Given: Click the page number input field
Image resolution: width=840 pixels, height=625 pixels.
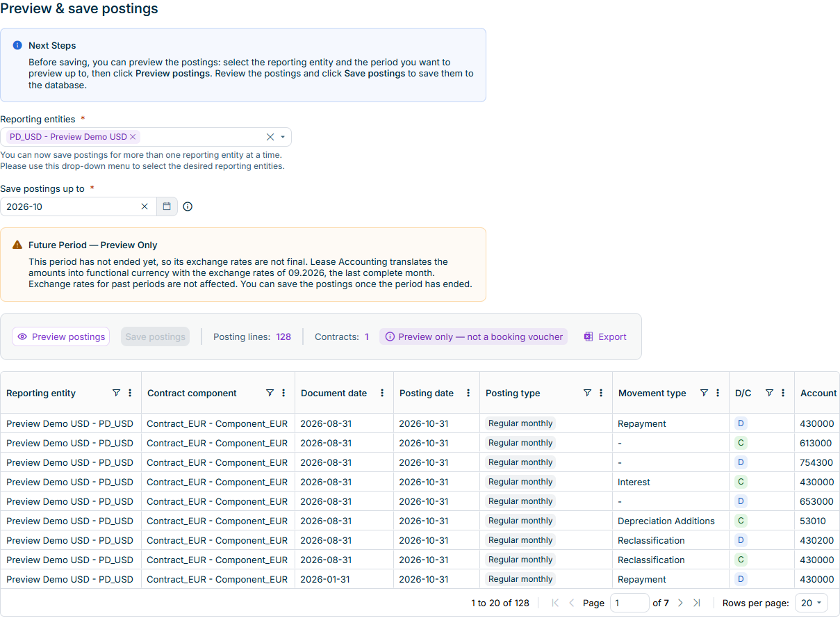Looking at the screenshot, I should point(629,603).
